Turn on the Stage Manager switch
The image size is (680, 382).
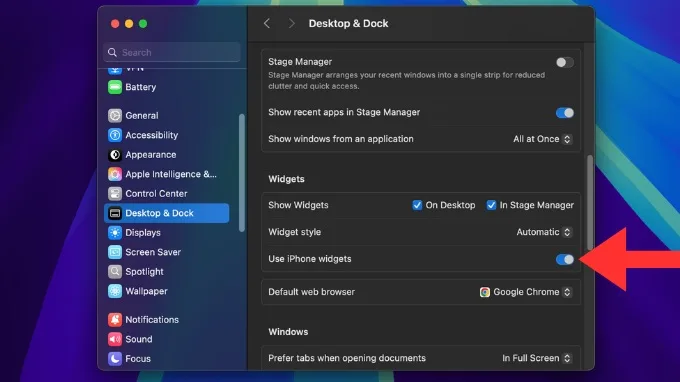[x=565, y=62]
